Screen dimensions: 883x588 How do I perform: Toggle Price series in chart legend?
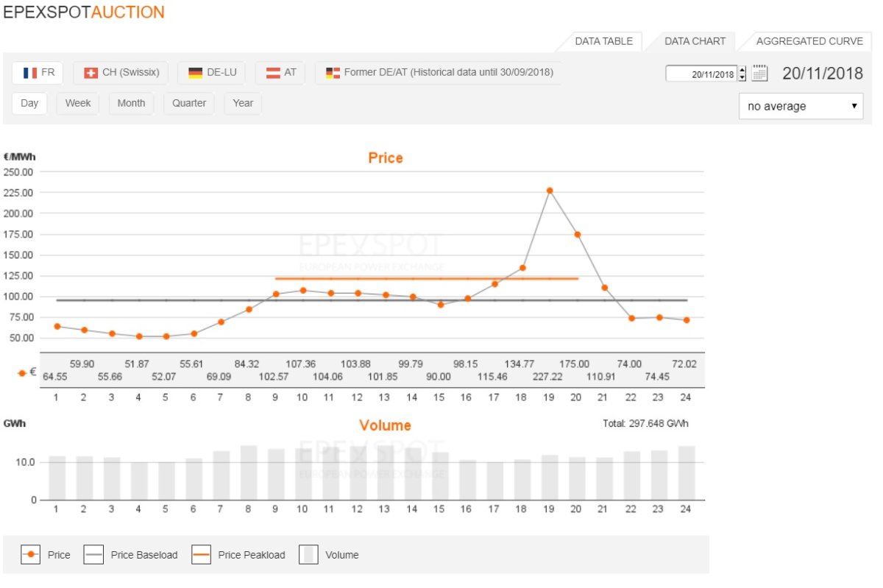pos(31,555)
